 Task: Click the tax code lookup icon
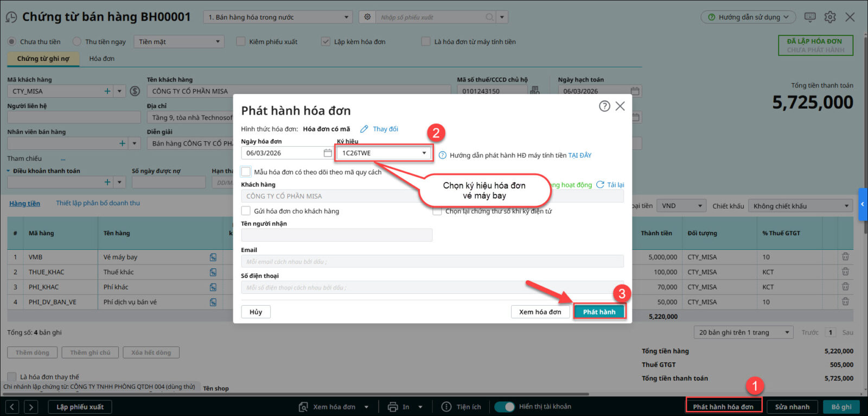click(x=535, y=91)
